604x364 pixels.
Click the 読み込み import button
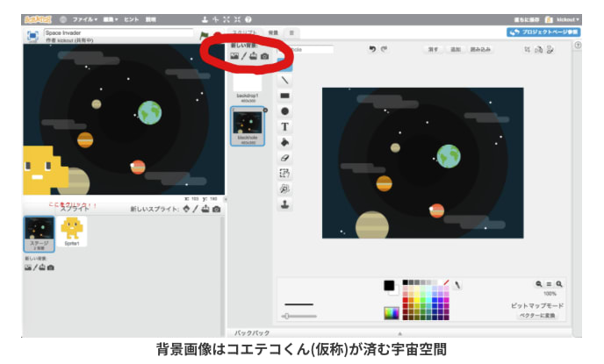[x=480, y=49]
